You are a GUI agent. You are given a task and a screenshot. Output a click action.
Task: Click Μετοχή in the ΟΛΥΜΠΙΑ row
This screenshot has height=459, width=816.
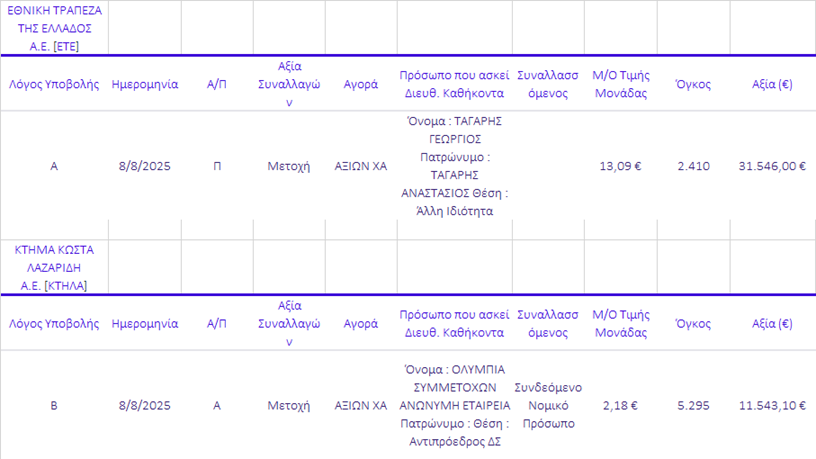pyautogui.click(x=289, y=405)
